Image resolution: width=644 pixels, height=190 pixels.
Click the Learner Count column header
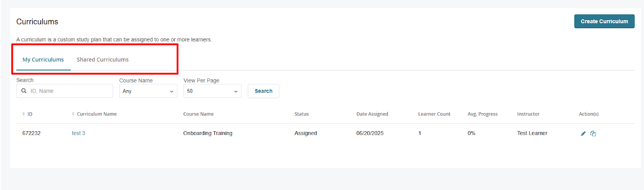coord(434,114)
